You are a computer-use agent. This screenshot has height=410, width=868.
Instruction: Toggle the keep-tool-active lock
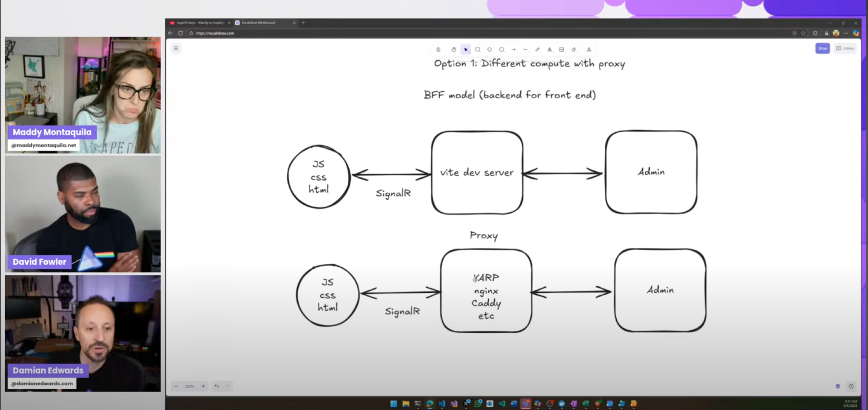point(438,49)
